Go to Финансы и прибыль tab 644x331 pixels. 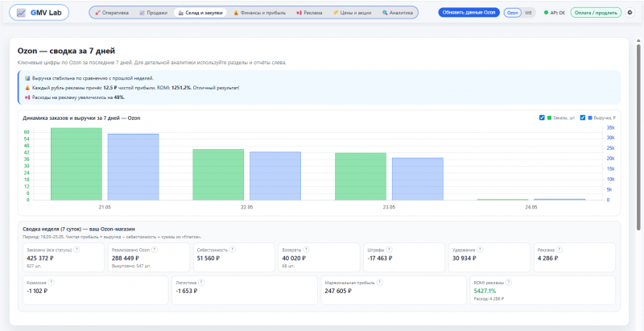click(x=259, y=13)
